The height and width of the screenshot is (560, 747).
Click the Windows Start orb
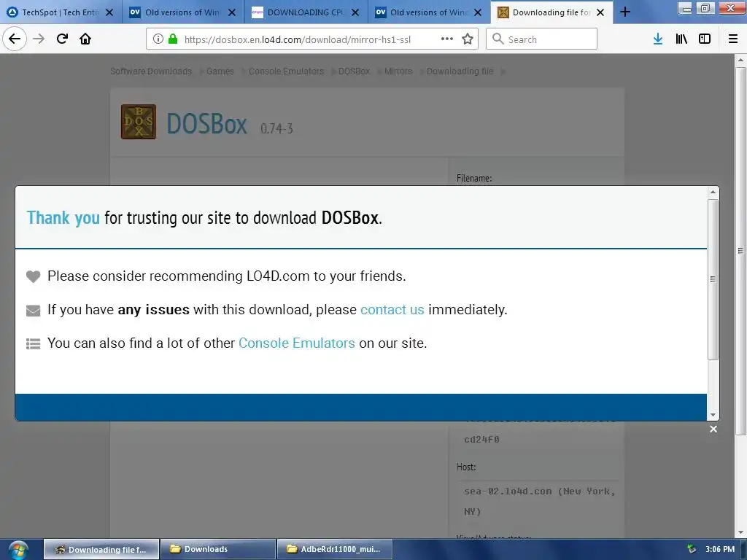(18, 551)
